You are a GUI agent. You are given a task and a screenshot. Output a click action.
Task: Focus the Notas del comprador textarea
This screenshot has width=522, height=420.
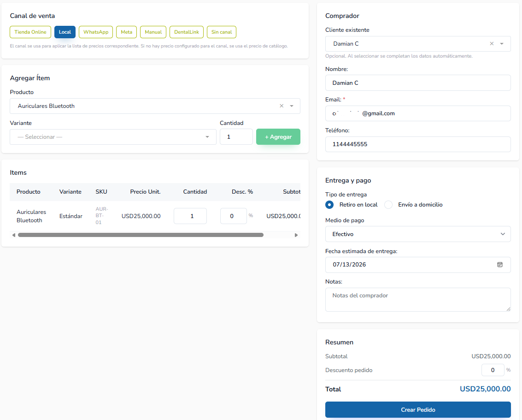[418, 300]
